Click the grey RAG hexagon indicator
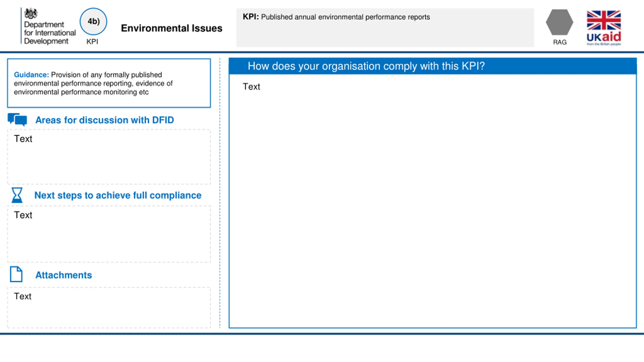Image resolution: width=644 pixels, height=362 pixels. point(559,22)
